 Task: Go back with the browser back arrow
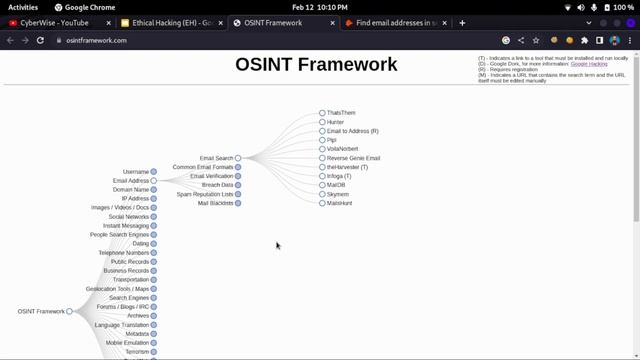pos(10,40)
